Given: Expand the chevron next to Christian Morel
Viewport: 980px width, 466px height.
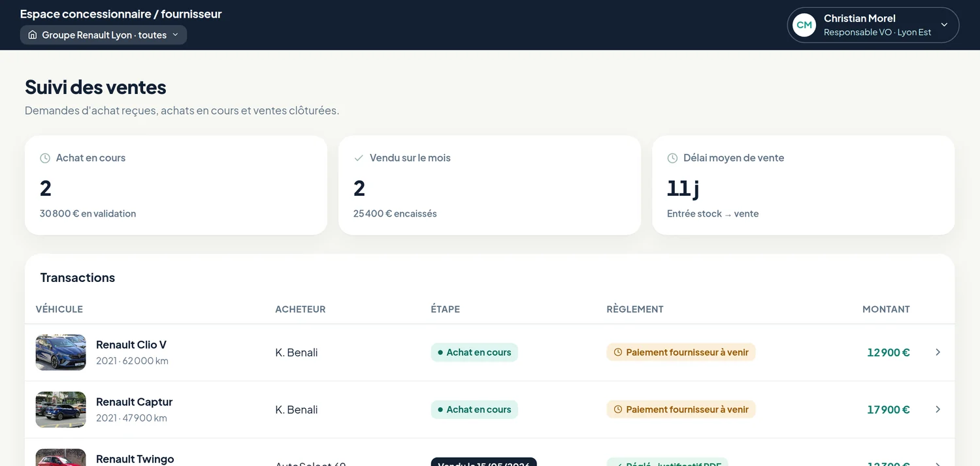Looking at the screenshot, I should (944, 25).
